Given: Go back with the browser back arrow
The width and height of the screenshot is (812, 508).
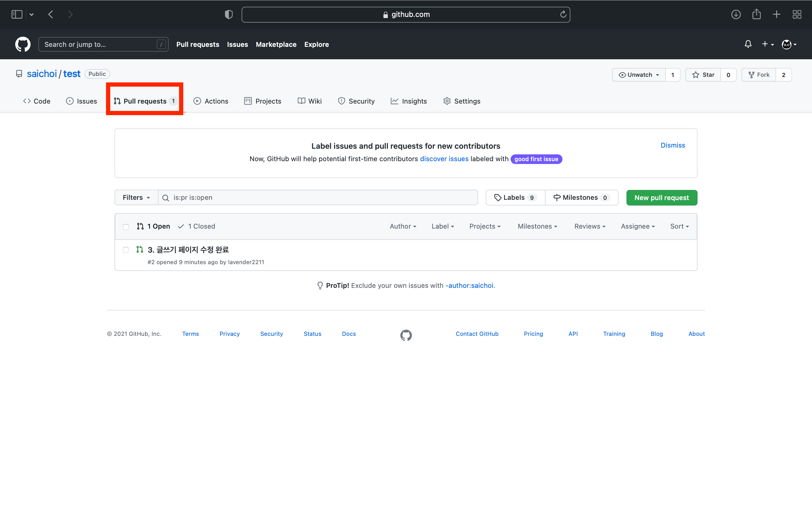Looking at the screenshot, I should (51, 14).
